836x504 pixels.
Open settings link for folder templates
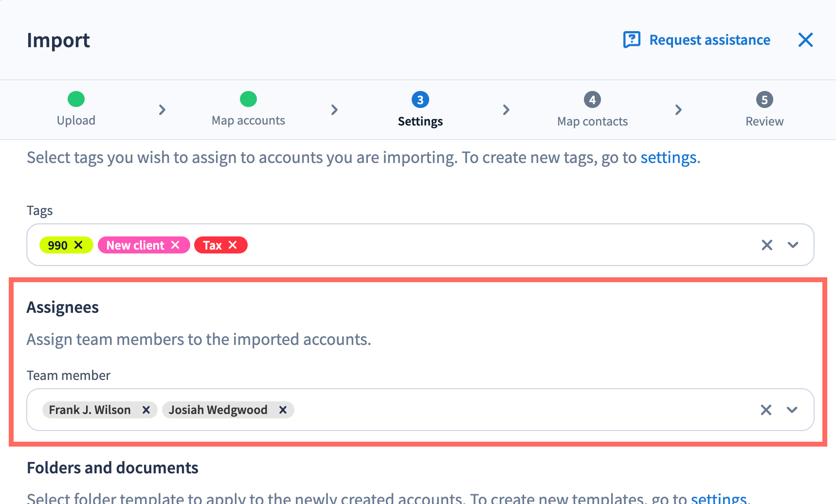pos(718,498)
